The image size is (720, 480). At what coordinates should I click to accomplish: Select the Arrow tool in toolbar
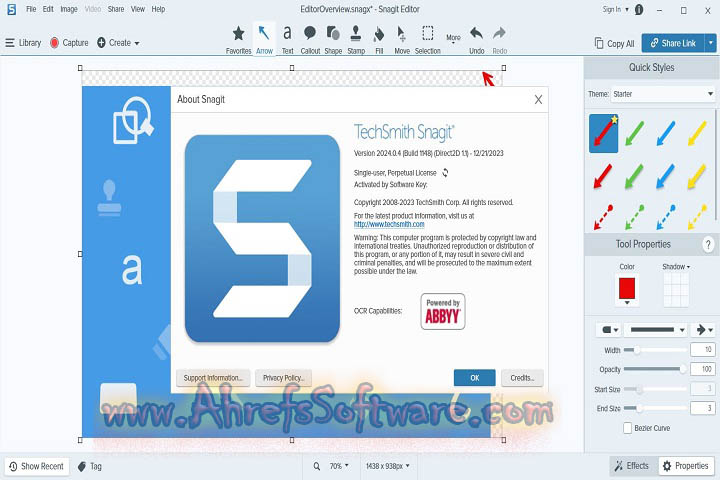point(264,38)
